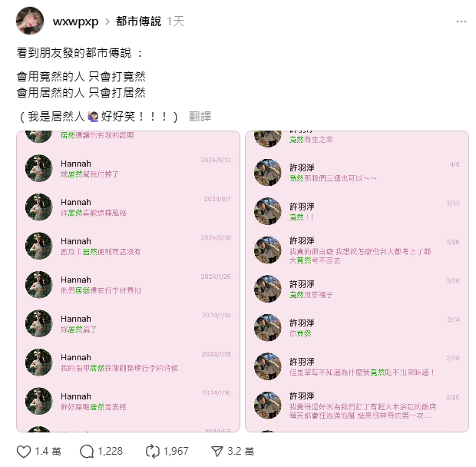This screenshot has height=467, width=476.
Task: Click the wxwpxp username link
Action: pyautogui.click(x=75, y=22)
